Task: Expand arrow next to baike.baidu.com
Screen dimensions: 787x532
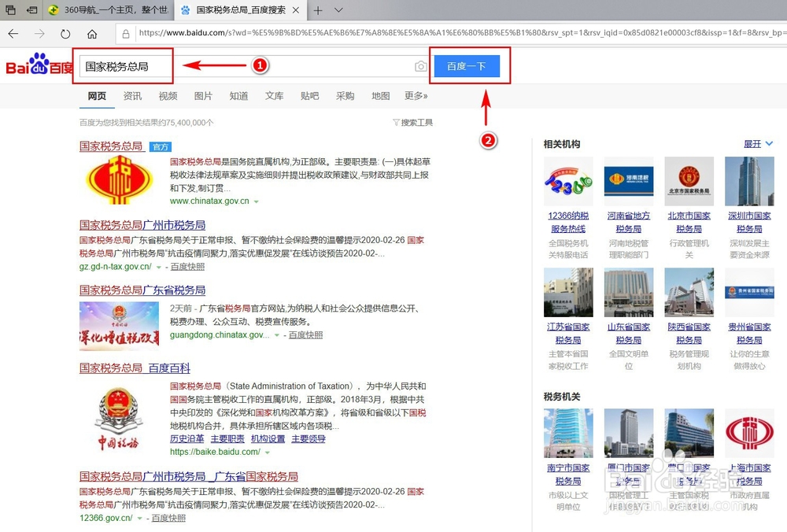Action: tap(268, 453)
